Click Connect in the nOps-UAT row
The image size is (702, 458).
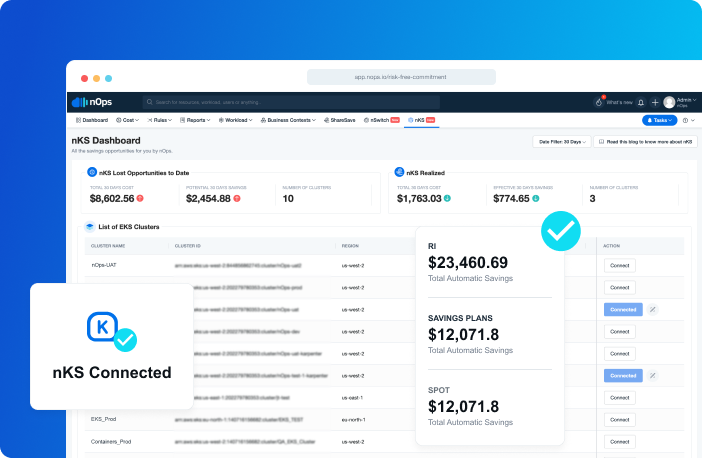(620, 265)
